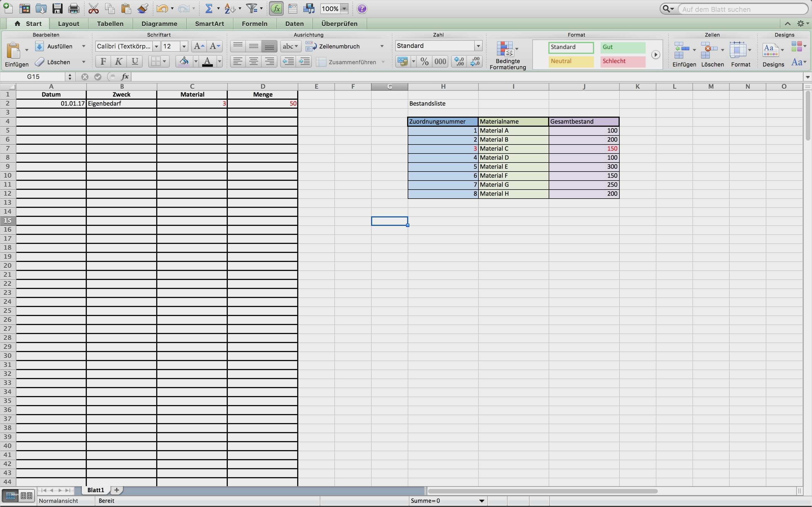This screenshot has height=507, width=812.
Task: Open the Insert Function (fx) tool
Action: (276, 8)
